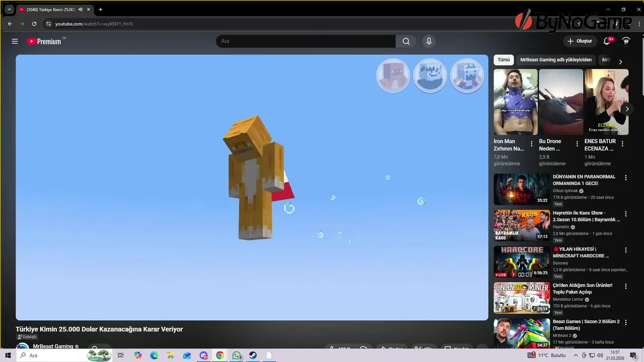The height and width of the screenshot is (362, 644).
Task: Open options for ENES BATUR Short
Action: [x=622, y=144]
